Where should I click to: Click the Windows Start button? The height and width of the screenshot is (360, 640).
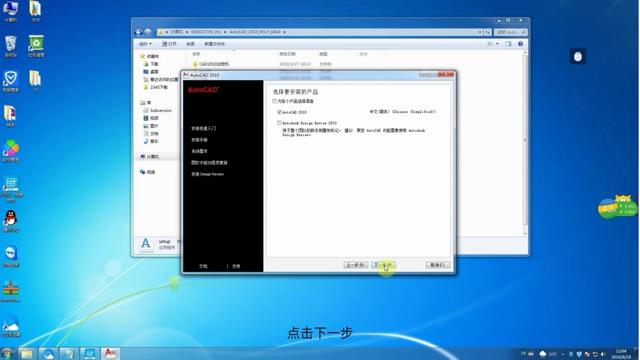[7, 353]
